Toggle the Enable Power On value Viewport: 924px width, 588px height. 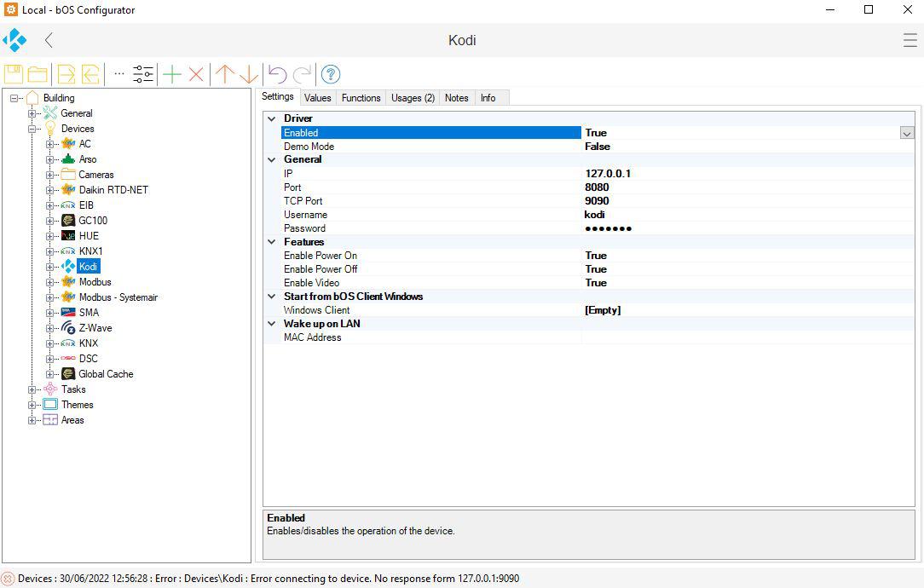[x=596, y=256]
